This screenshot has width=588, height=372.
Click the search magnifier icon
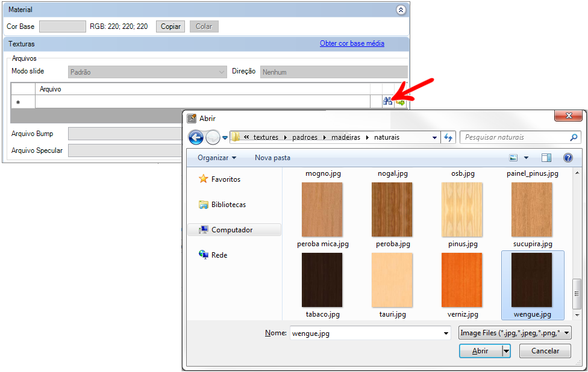click(574, 137)
